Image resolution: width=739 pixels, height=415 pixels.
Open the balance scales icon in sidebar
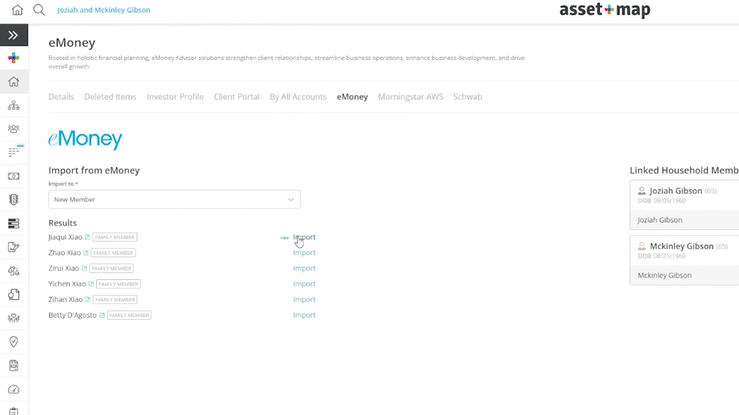pyautogui.click(x=14, y=271)
